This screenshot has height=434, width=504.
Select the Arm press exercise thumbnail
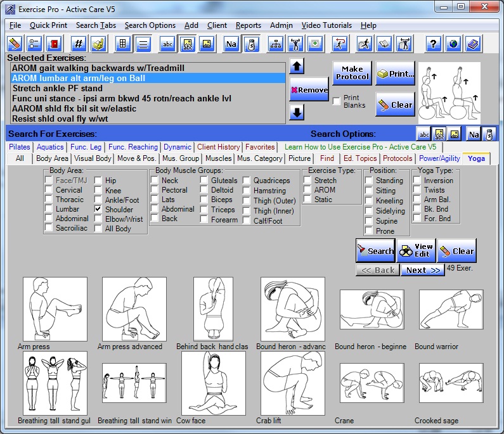coord(55,309)
